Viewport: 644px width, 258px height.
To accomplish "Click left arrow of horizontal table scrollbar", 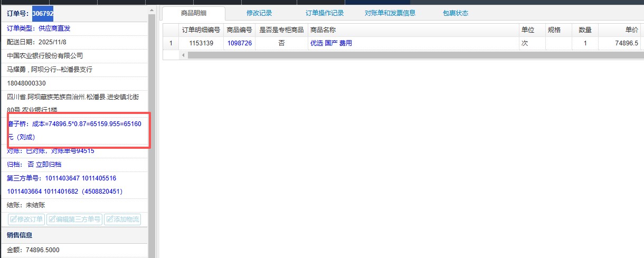I will pos(184,55).
